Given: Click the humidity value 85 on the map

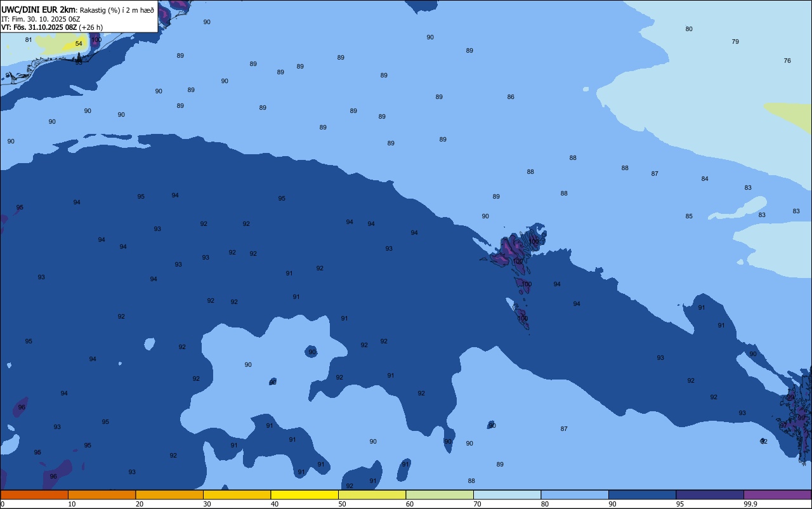Looking at the screenshot, I should pyautogui.click(x=689, y=216).
